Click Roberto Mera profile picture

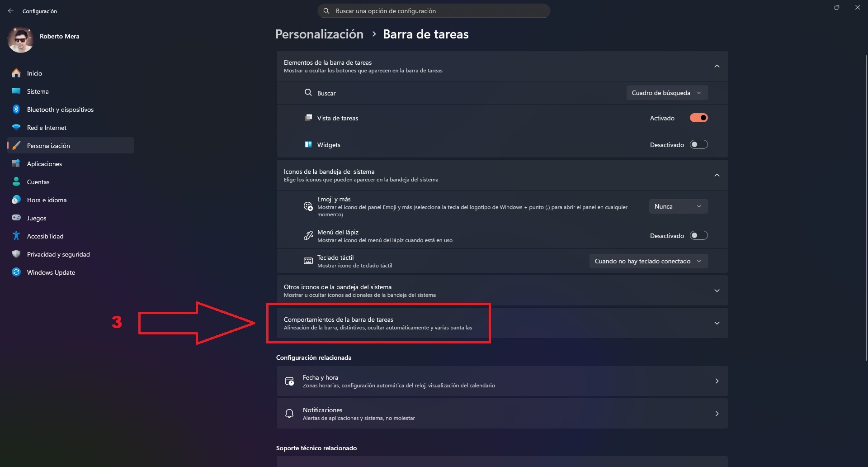click(x=20, y=40)
